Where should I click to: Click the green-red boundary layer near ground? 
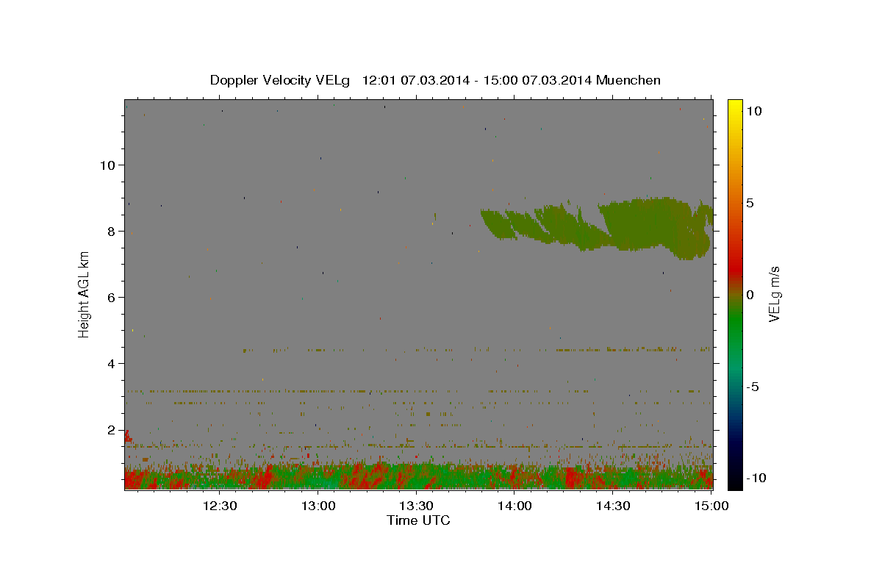pos(418,476)
